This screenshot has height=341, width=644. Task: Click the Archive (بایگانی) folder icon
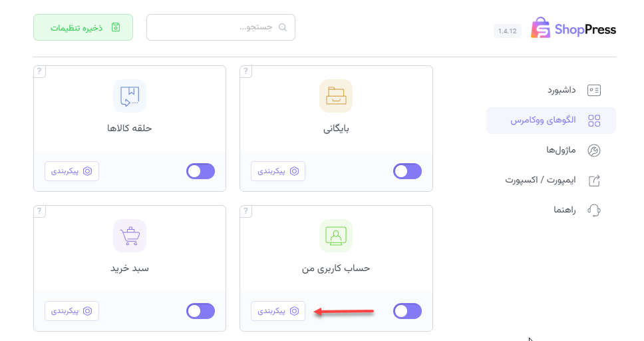tap(336, 97)
